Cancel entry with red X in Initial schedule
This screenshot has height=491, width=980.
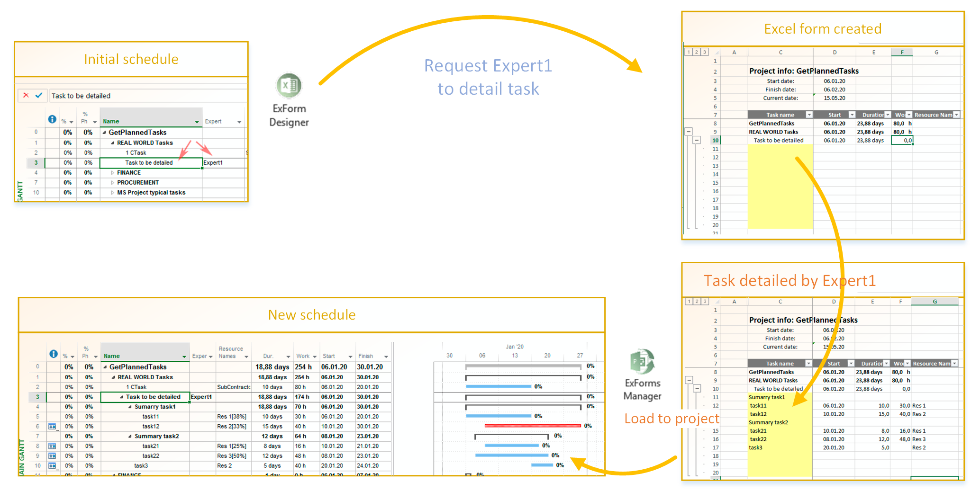26,96
